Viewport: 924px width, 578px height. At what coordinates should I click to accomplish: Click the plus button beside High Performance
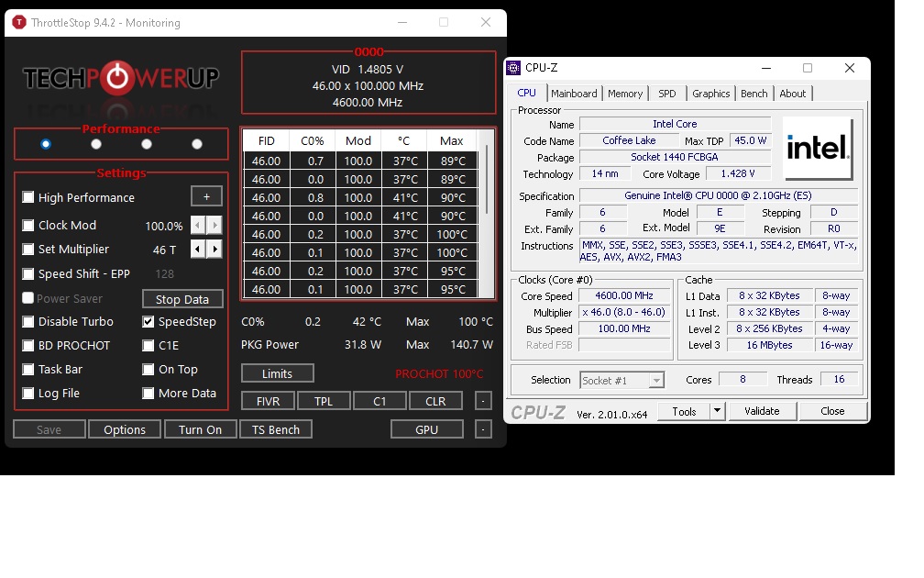[206, 196]
